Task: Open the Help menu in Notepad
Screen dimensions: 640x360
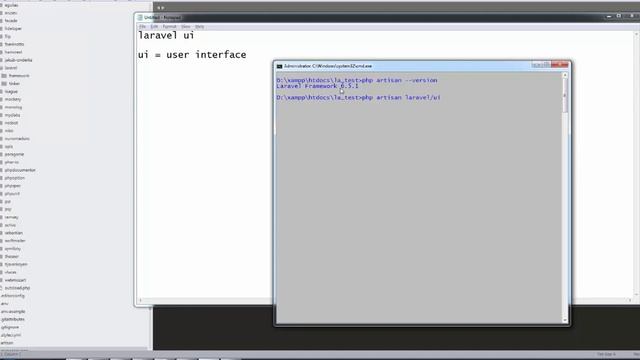Action: point(200,27)
